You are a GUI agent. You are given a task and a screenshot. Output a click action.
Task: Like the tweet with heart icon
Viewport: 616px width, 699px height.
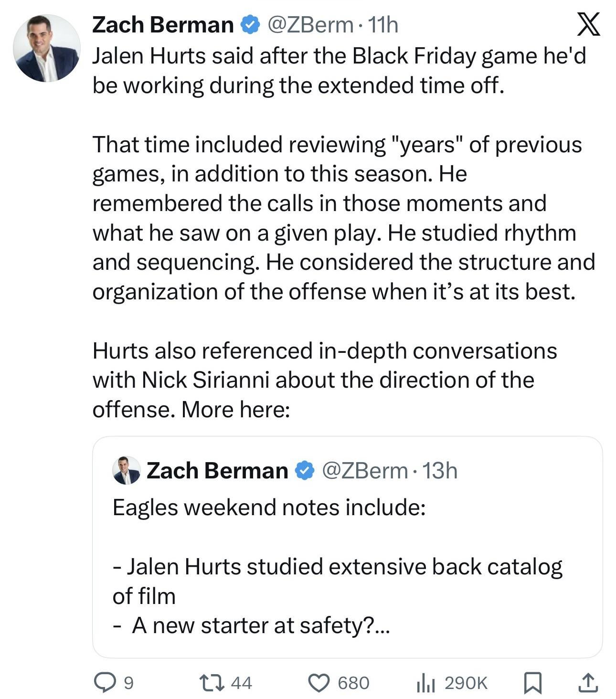[319, 682]
